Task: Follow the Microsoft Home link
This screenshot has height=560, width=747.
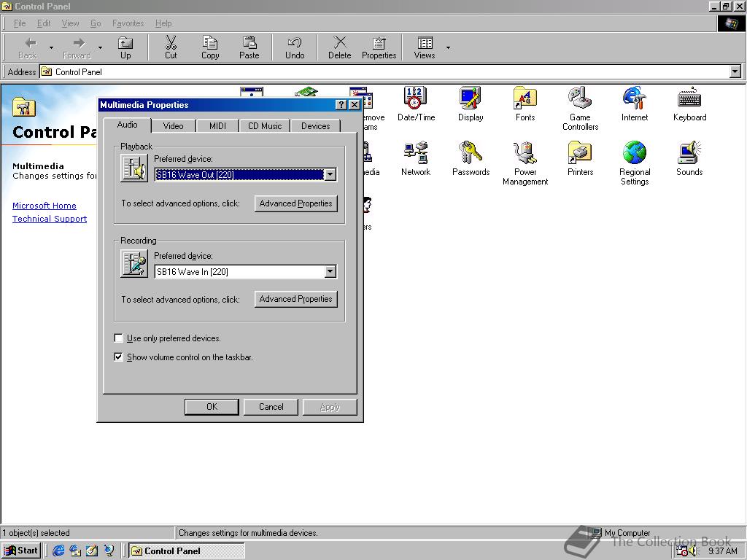Action: (44, 206)
